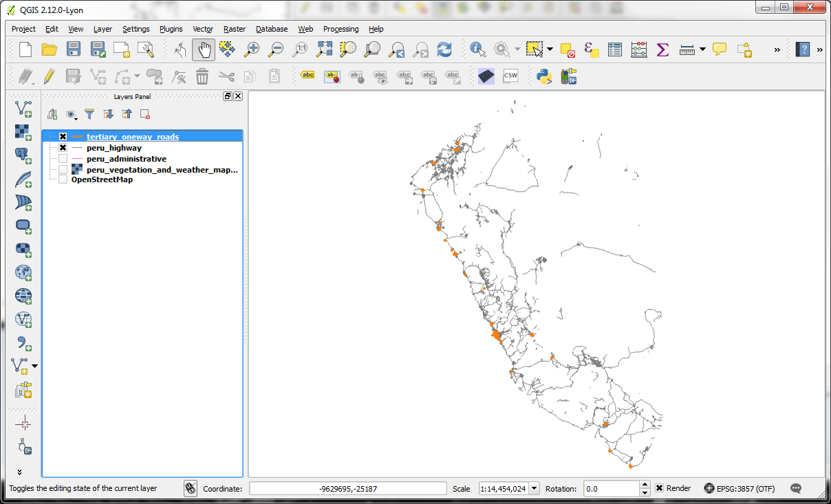Click the Refresh map icon
Screen dimensions: 831x504
pos(444,50)
